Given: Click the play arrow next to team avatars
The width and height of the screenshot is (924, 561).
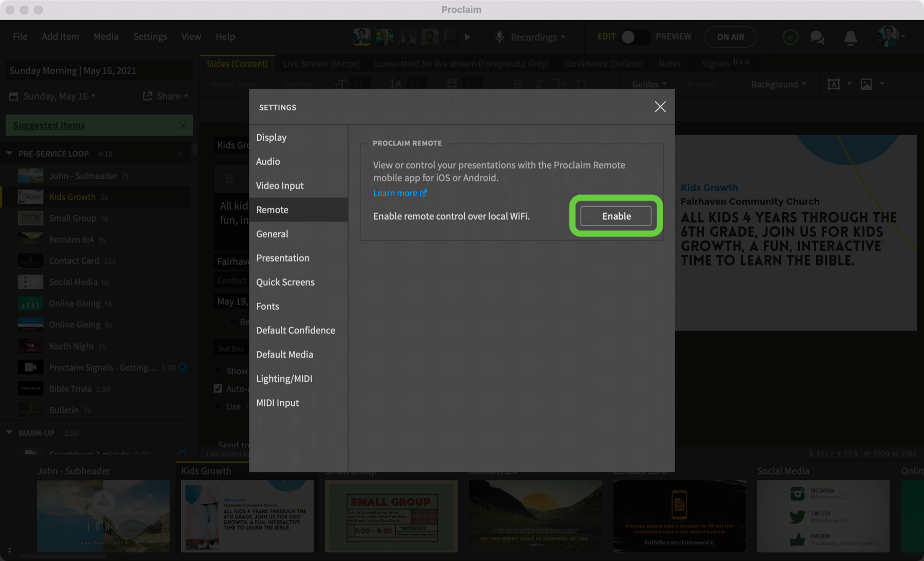Looking at the screenshot, I should 467,37.
